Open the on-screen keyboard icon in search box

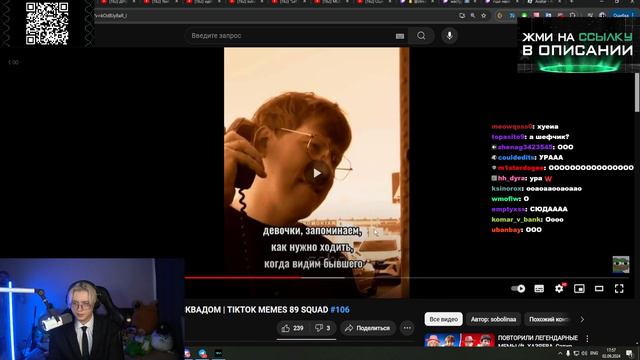pyautogui.click(x=400, y=36)
